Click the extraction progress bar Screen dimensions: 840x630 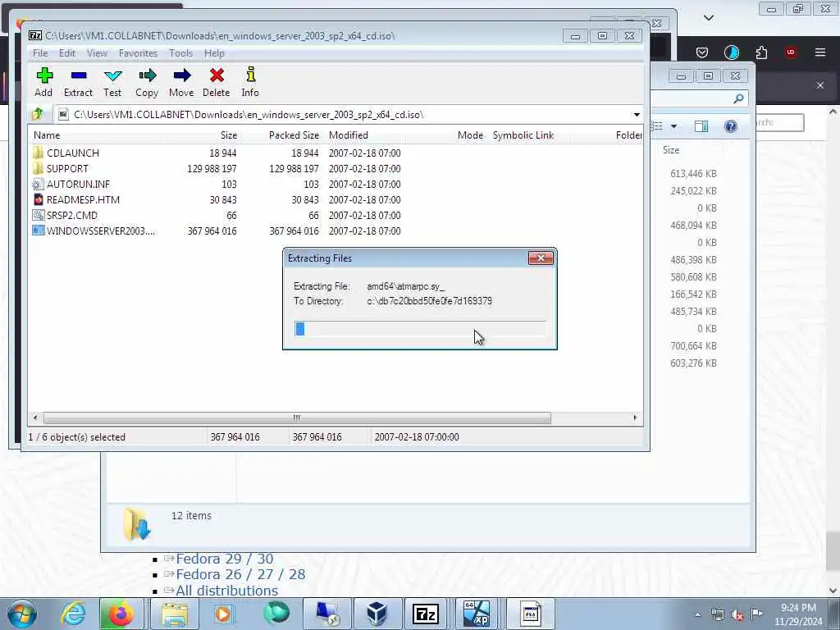pos(420,329)
